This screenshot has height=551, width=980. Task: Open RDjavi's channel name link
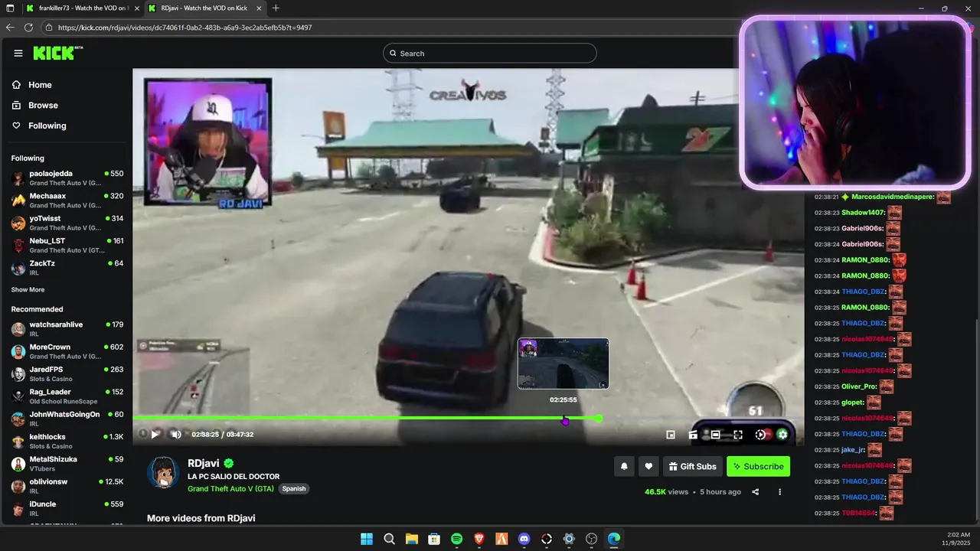pyautogui.click(x=204, y=463)
